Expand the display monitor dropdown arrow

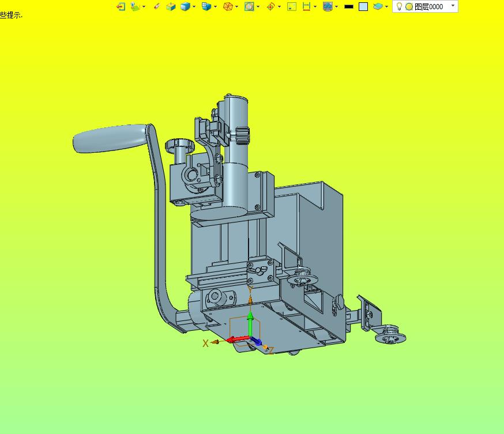337,7
